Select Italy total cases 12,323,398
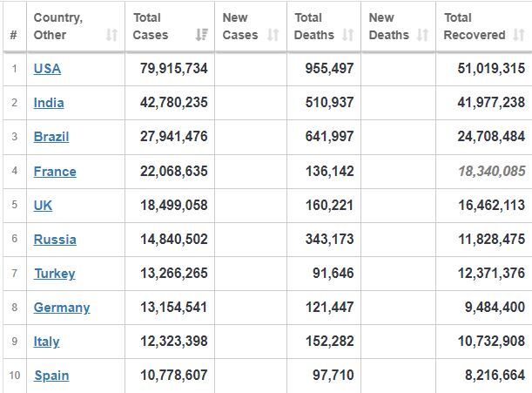Screen dimensions: 532x393 point(174,341)
